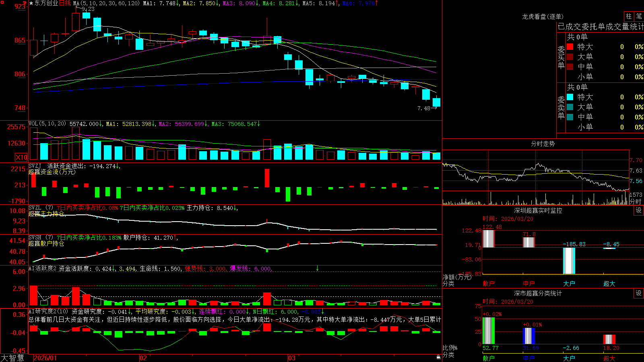The height and width of the screenshot is (362, 644).
Task: Click the star icon before 东方创业
Action: (31, 3)
